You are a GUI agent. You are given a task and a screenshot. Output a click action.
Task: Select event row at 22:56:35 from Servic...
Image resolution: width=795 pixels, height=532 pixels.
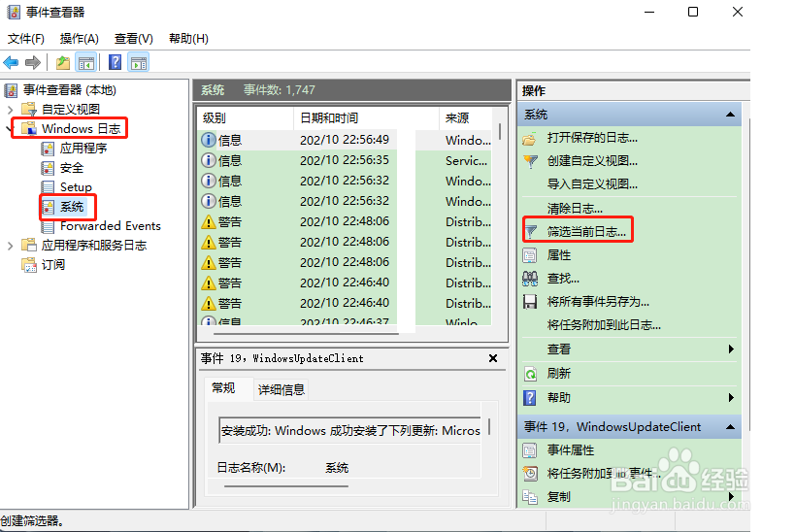click(x=347, y=161)
